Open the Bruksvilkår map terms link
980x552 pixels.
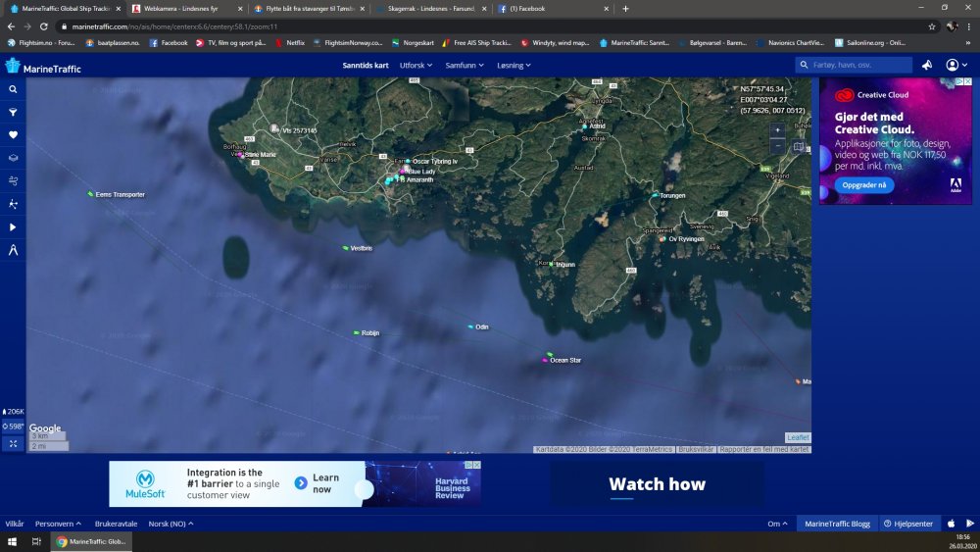click(696, 449)
